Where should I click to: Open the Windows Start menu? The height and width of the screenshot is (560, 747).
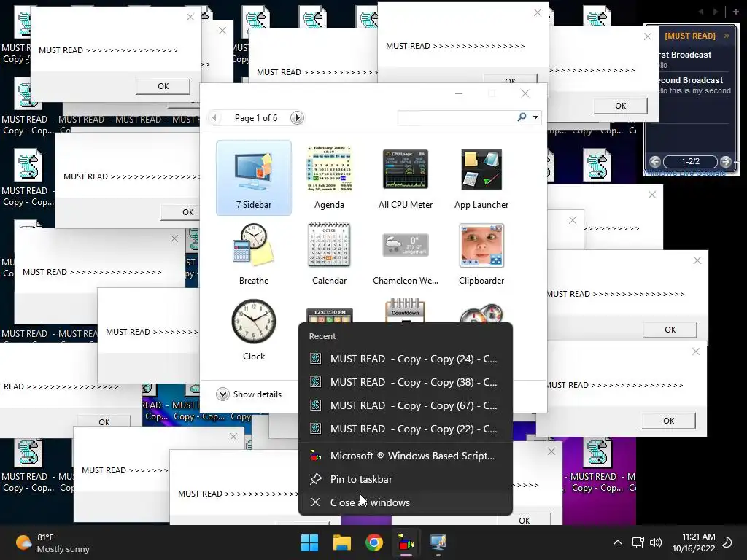(309, 542)
